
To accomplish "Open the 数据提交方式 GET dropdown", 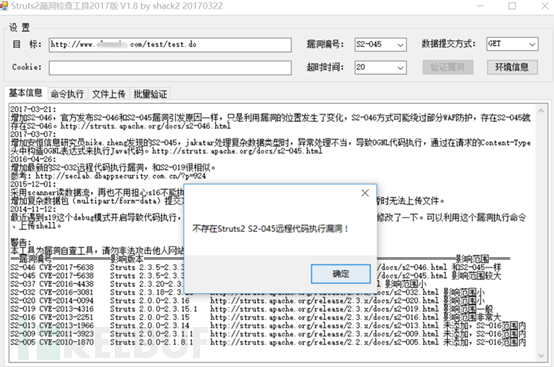I will [x=512, y=44].
